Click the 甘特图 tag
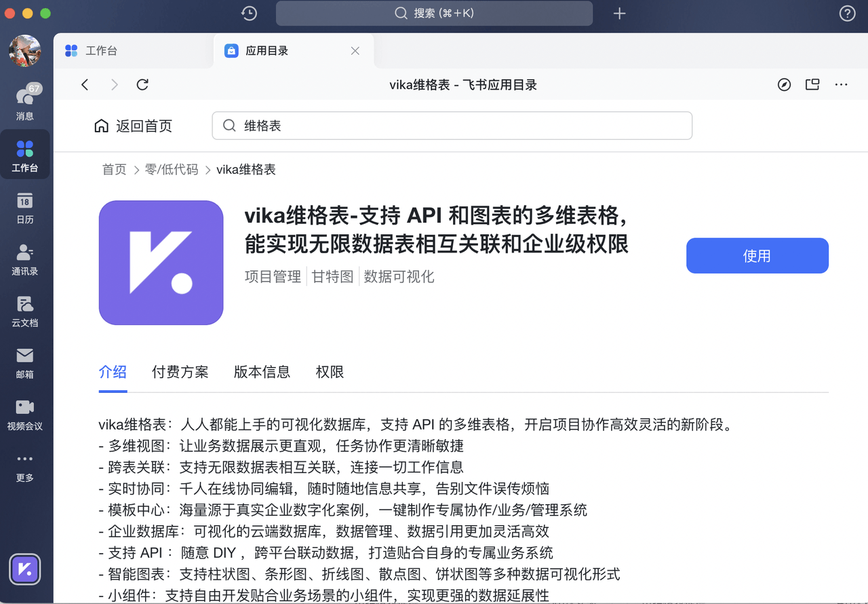 [x=333, y=276]
